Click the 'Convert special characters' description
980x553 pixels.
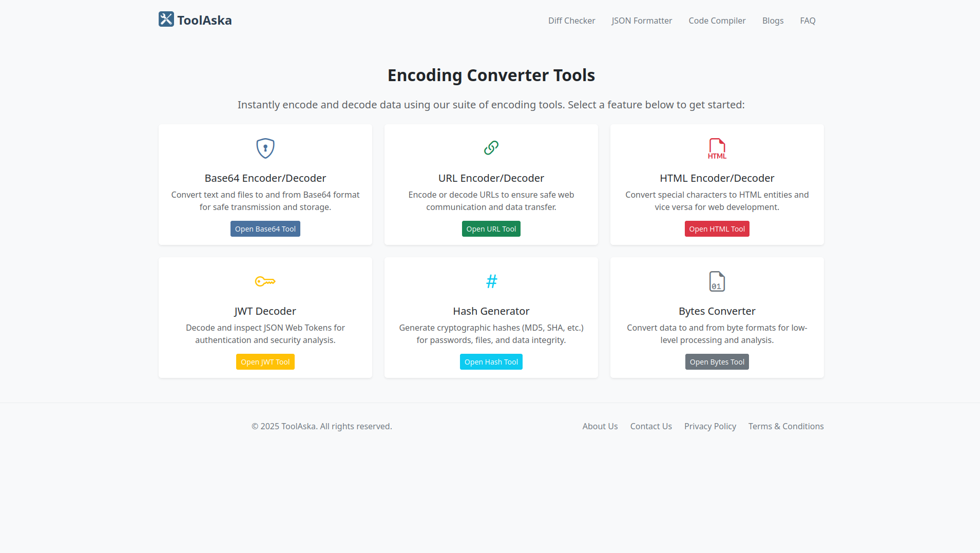click(x=717, y=201)
